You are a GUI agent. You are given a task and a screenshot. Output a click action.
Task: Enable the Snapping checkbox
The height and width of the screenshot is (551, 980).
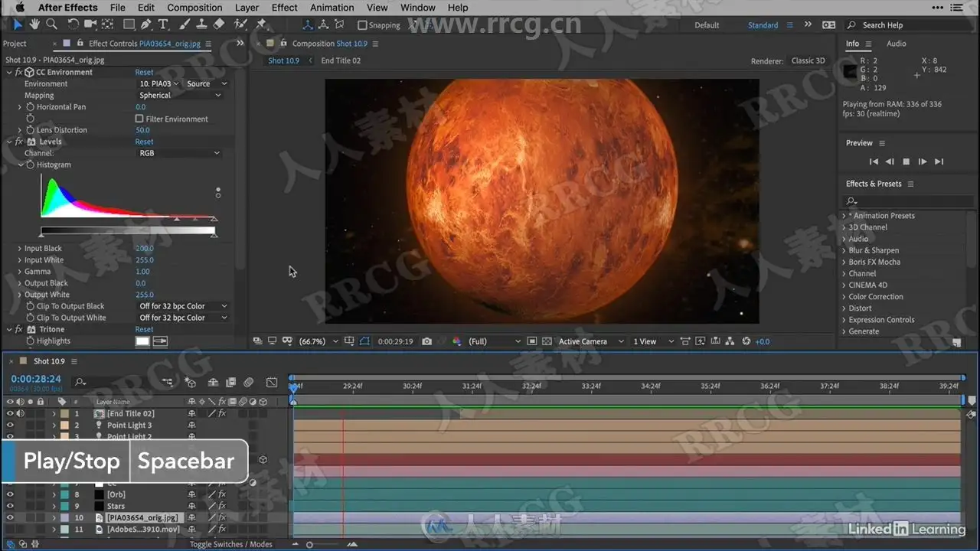pos(363,25)
